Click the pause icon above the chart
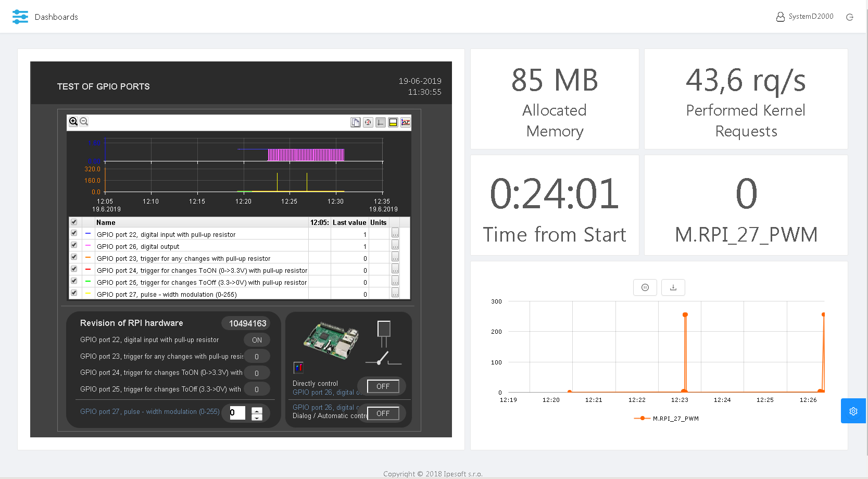 645,287
